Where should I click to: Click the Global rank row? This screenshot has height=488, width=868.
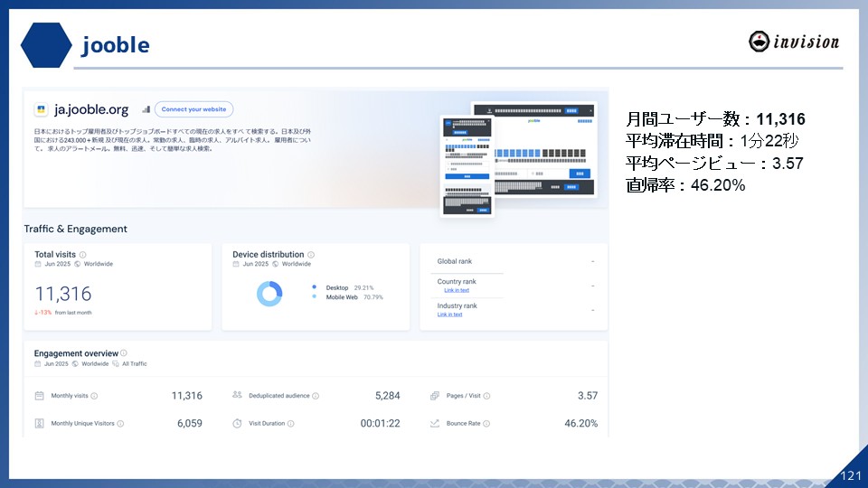(515, 261)
